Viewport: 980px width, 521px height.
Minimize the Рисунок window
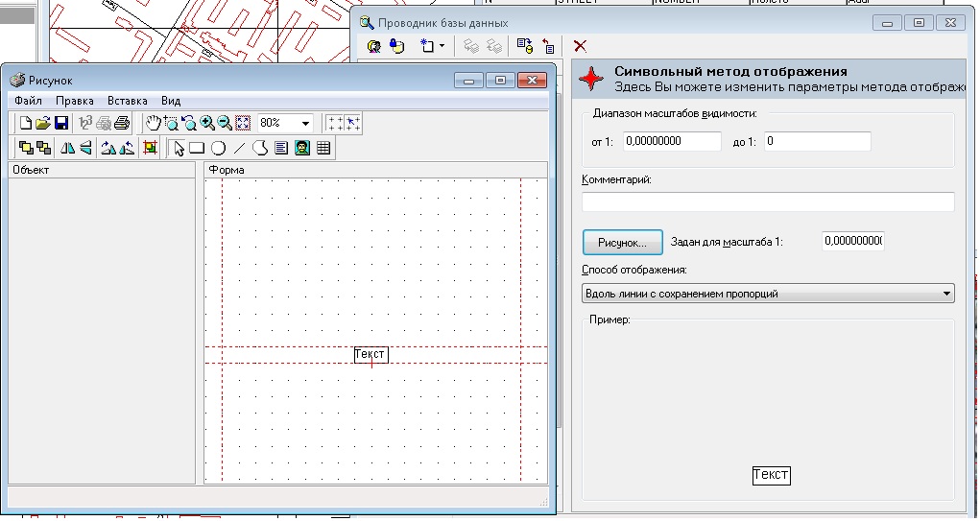coord(469,80)
